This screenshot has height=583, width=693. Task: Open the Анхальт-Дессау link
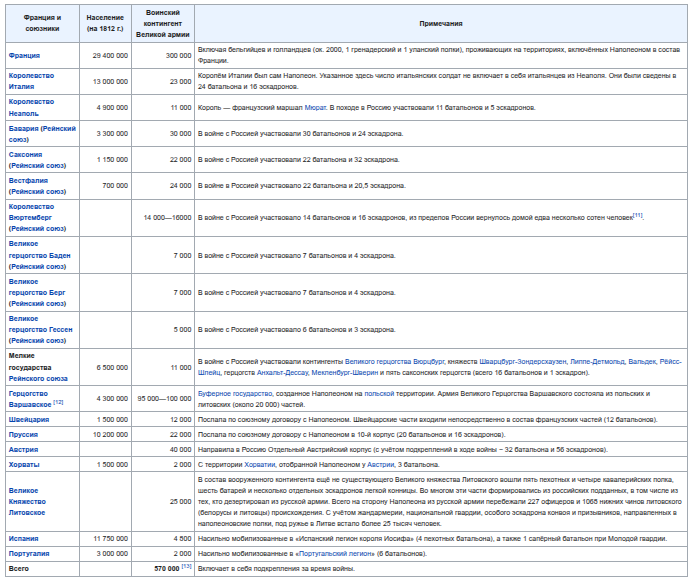pos(282,373)
